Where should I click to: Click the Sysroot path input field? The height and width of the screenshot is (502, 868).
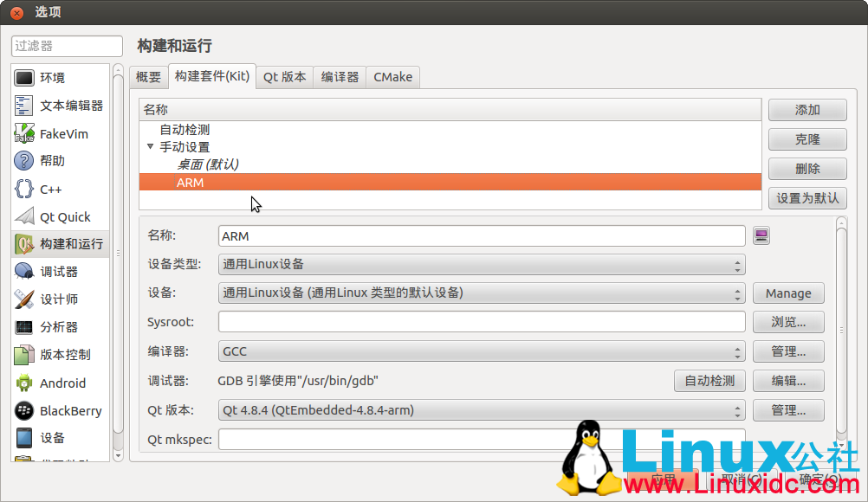pyautogui.click(x=481, y=322)
